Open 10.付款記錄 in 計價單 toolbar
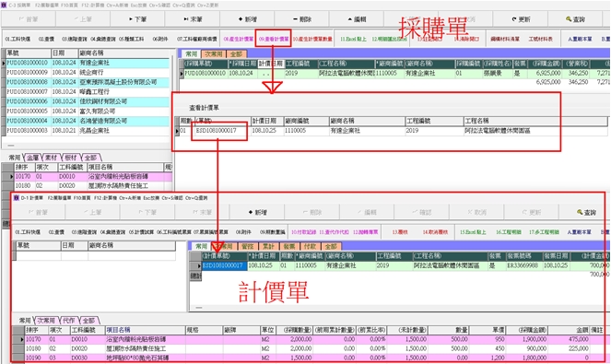The height and width of the screenshot is (364, 611). 303,232
